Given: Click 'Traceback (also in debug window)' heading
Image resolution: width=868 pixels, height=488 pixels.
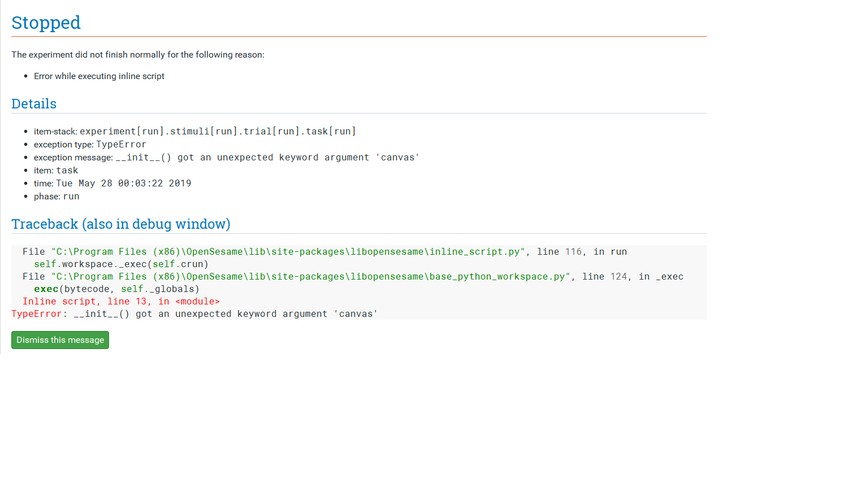Looking at the screenshot, I should tap(121, 224).
